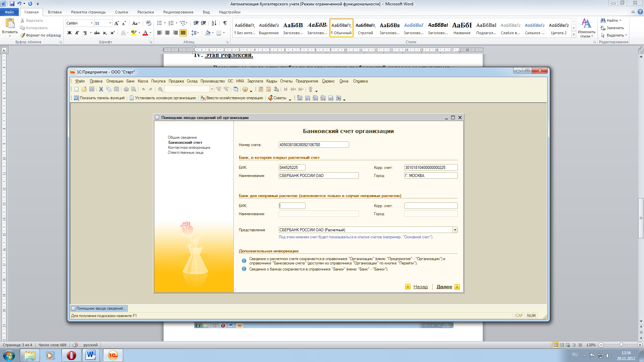Click the Корр. счет field with 30101810400000000225
Image resolution: width=644 pixels, height=362 pixels.
pyautogui.click(x=431, y=168)
